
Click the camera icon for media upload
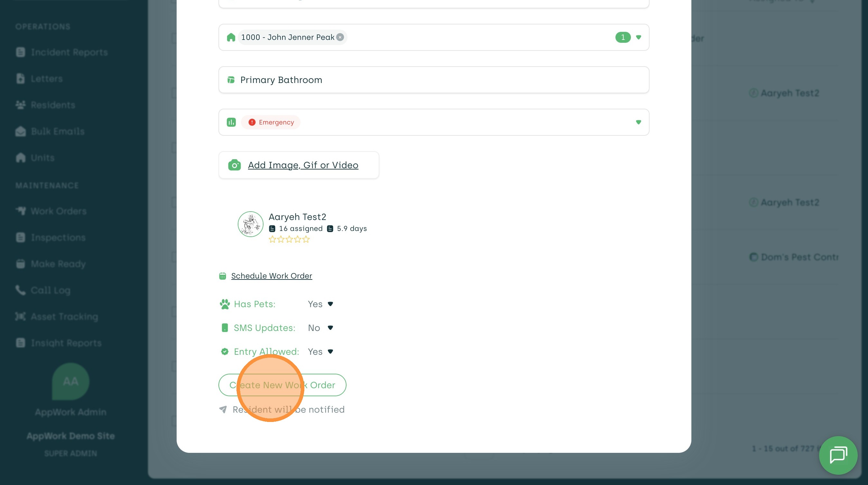(x=234, y=165)
